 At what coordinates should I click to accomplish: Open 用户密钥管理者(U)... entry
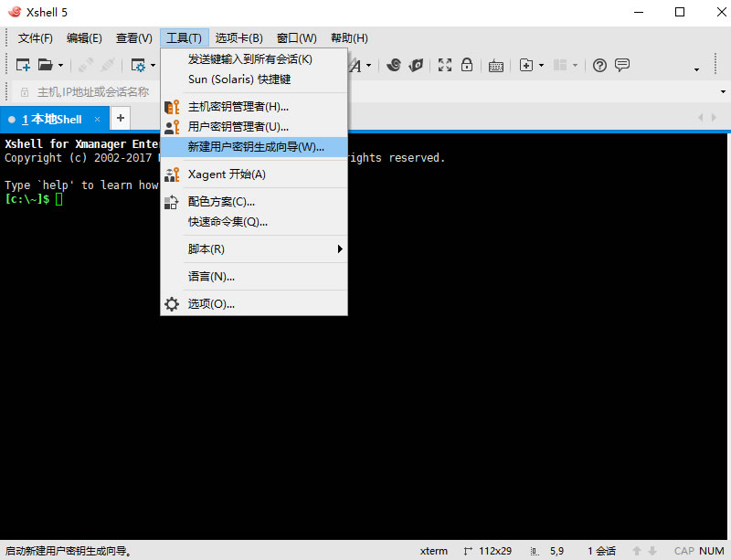tap(254, 127)
